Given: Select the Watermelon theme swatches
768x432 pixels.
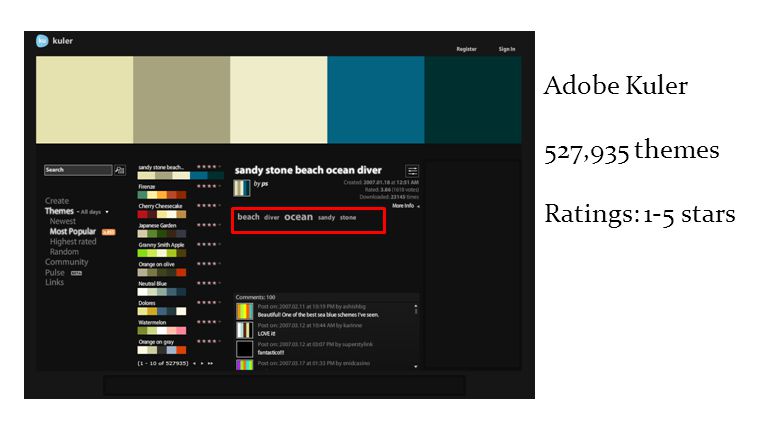Looking at the screenshot, I should 162,331.
